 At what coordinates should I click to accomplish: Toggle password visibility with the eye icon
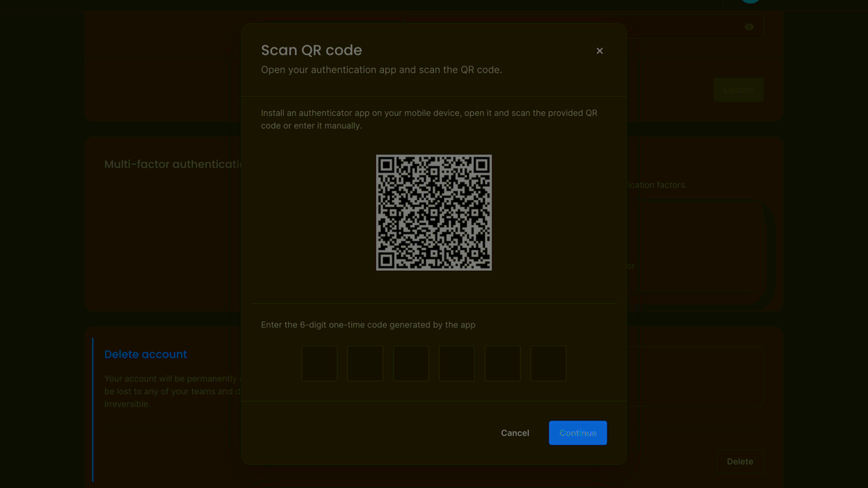(749, 26)
